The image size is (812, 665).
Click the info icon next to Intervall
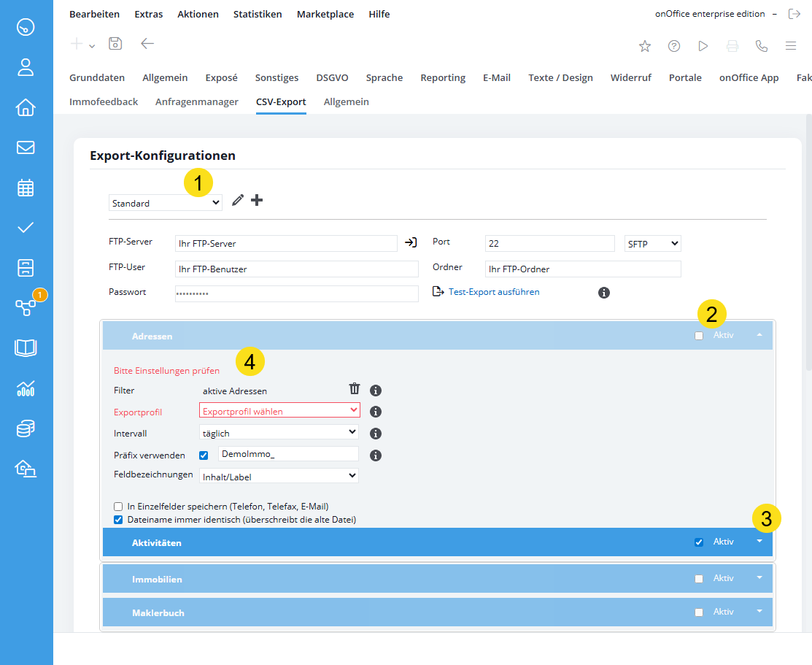coord(376,434)
